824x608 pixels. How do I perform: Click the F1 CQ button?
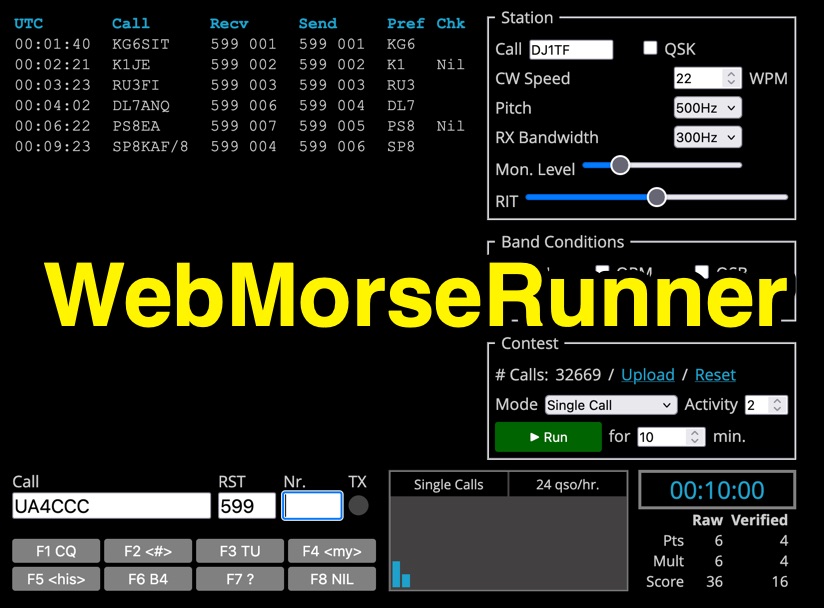[x=56, y=551]
